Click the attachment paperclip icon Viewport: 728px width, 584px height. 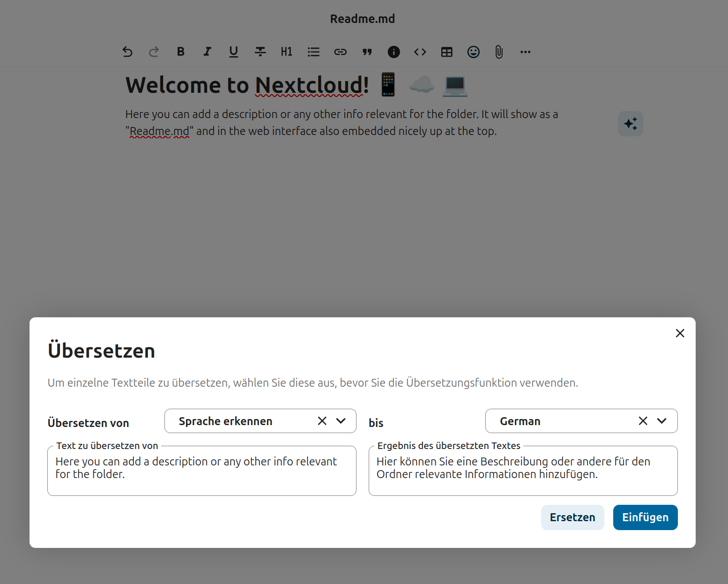pyautogui.click(x=499, y=52)
